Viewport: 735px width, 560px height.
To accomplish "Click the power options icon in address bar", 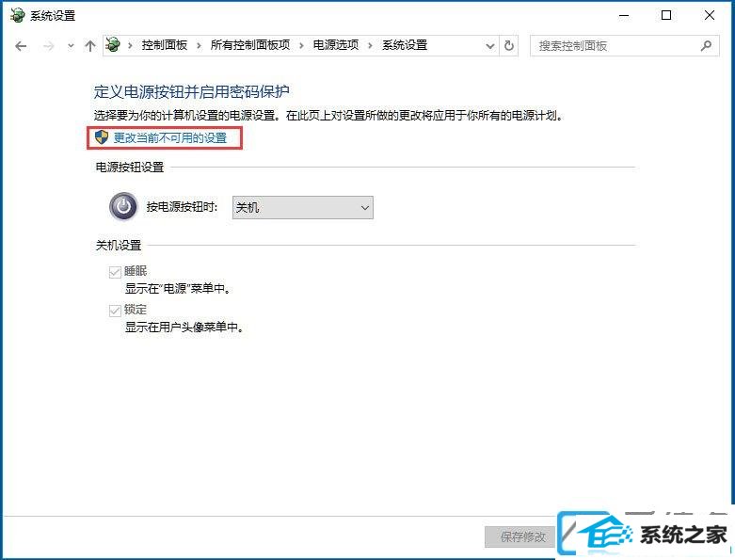I will pos(113,45).
